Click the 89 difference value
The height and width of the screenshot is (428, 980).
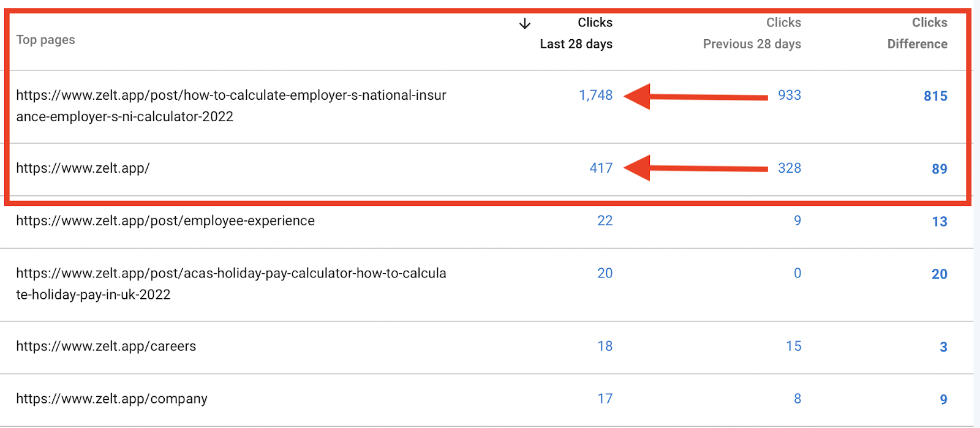[x=940, y=169]
